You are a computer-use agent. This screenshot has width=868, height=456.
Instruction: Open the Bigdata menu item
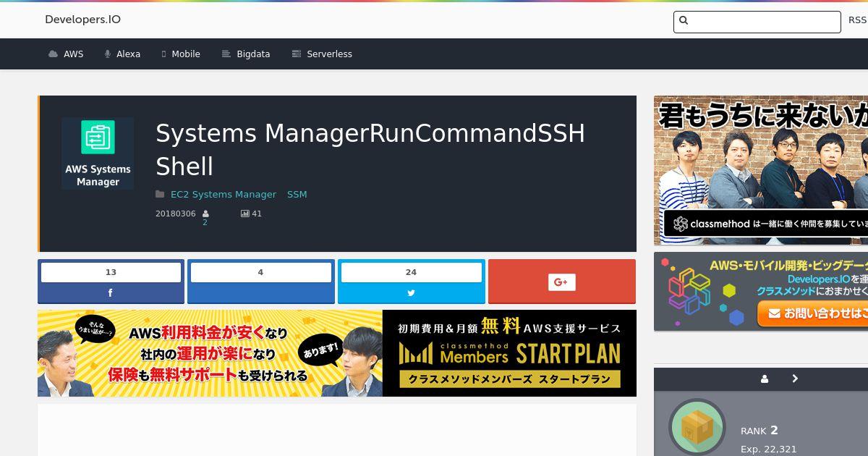click(253, 54)
